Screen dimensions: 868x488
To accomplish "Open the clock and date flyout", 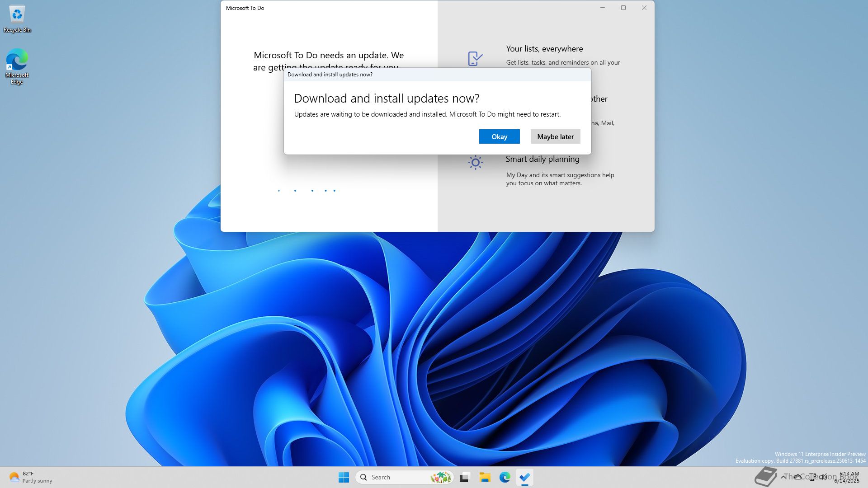I will 848,477.
